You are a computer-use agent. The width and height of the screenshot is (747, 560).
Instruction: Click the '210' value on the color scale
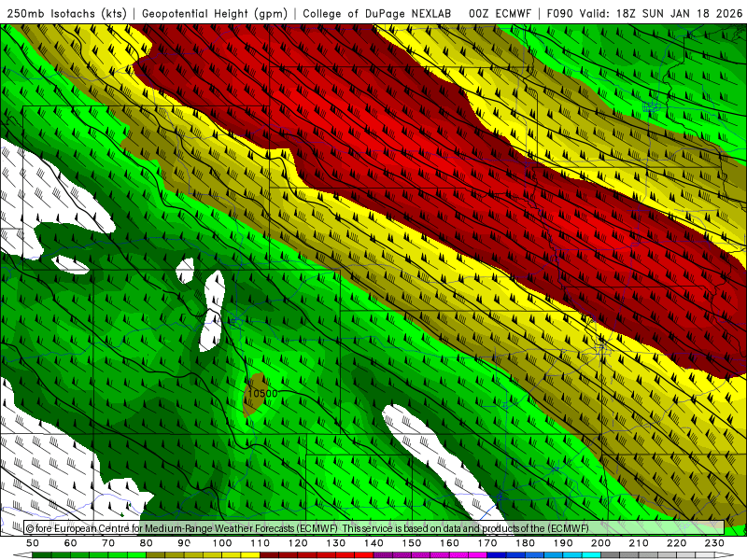point(639,543)
